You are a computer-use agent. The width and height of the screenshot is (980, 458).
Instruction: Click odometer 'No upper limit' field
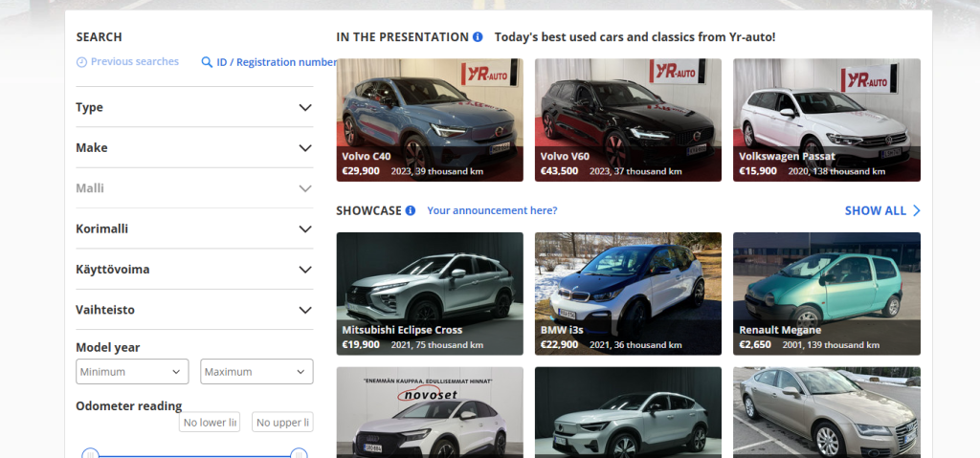(282, 423)
